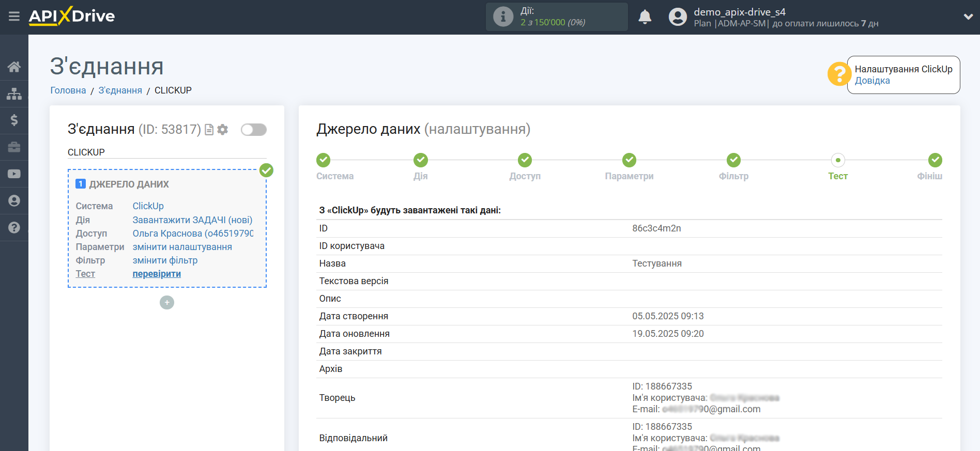
Task: Open the Ольга Краснова access link
Action: [x=193, y=234]
